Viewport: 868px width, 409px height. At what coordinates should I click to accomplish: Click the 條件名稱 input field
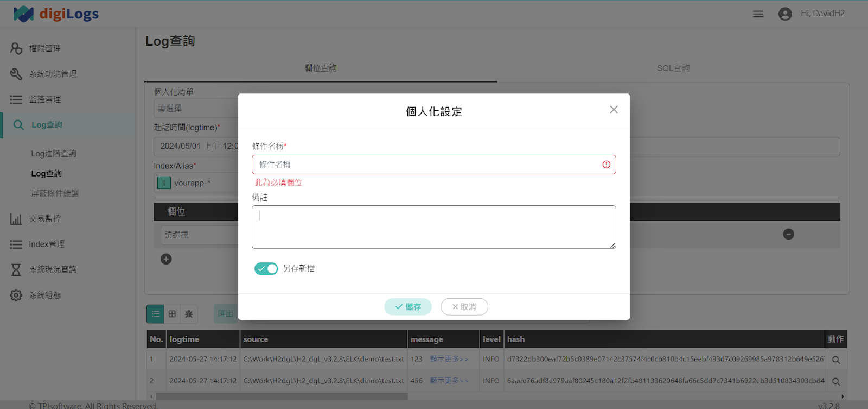pyautogui.click(x=433, y=165)
